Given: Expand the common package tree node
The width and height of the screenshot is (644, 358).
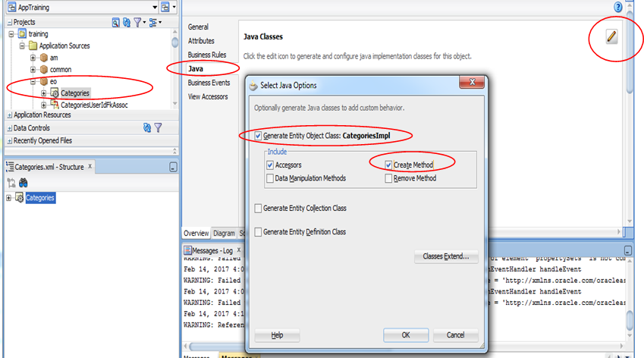Looking at the screenshot, I should click(x=33, y=69).
